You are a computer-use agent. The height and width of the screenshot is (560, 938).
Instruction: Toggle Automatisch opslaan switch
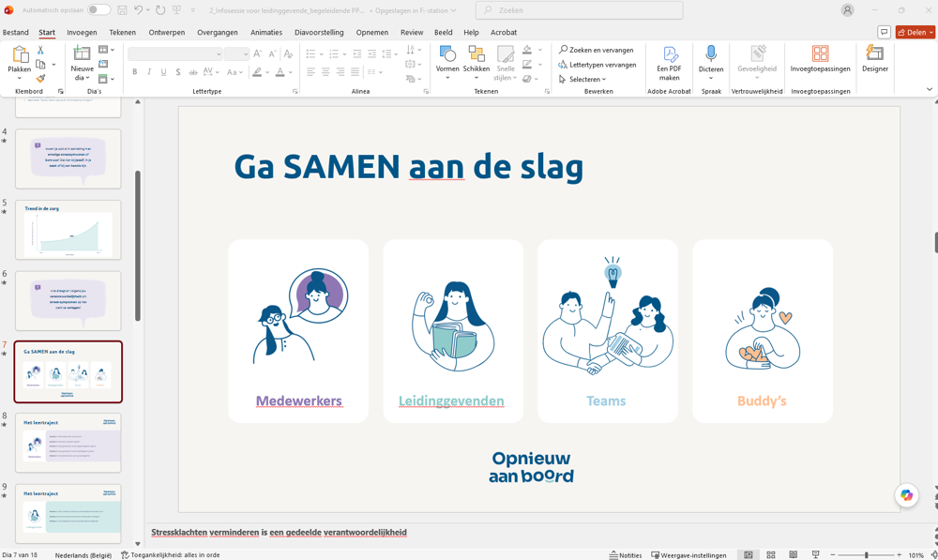[x=98, y=10]
